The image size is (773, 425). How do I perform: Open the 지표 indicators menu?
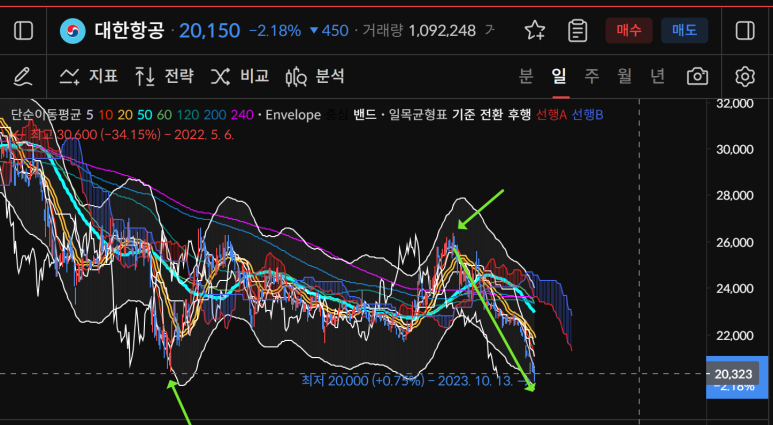[x=89, y=76]
